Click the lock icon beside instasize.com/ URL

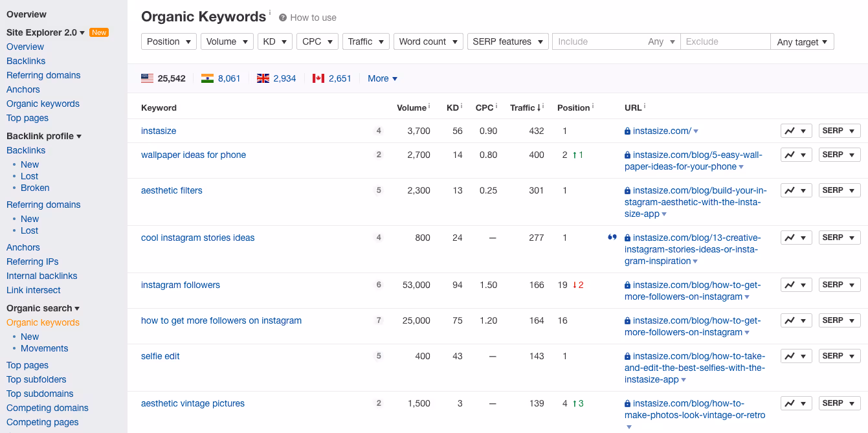pos(627,131)
